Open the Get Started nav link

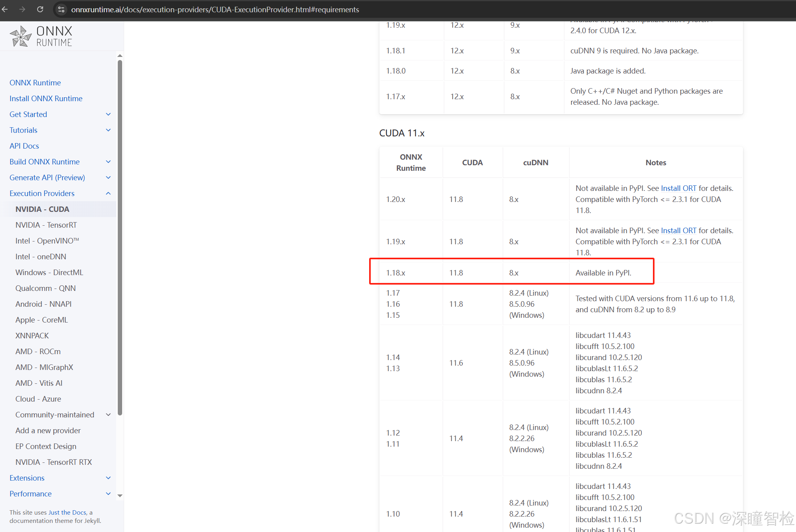point(28,114)
